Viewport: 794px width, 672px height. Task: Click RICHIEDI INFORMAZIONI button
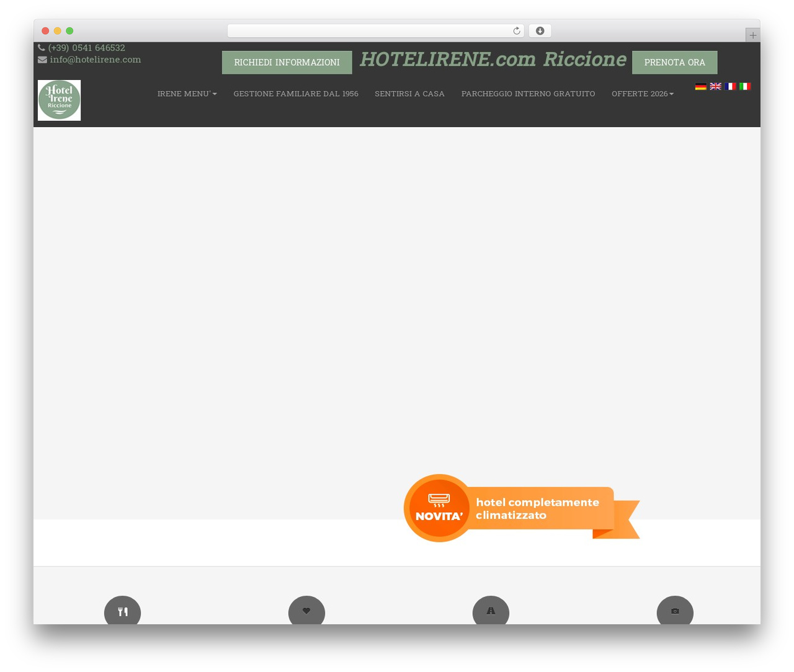tap(287, 63)
